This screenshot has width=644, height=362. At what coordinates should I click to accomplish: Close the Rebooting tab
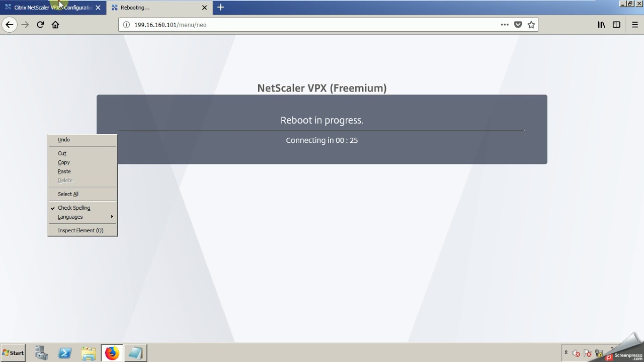coord(204,8)
